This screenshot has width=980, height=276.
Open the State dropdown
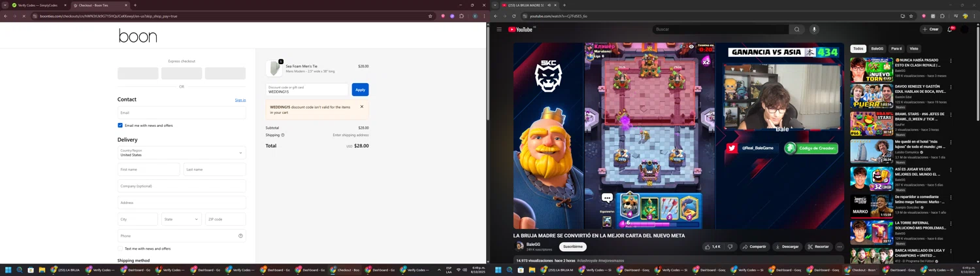182,219
